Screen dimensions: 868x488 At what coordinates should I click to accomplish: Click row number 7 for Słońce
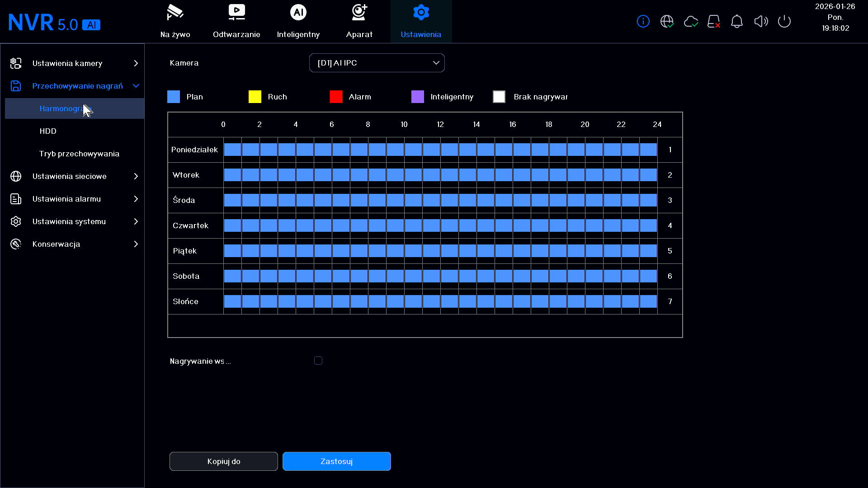tap(670, 301)
